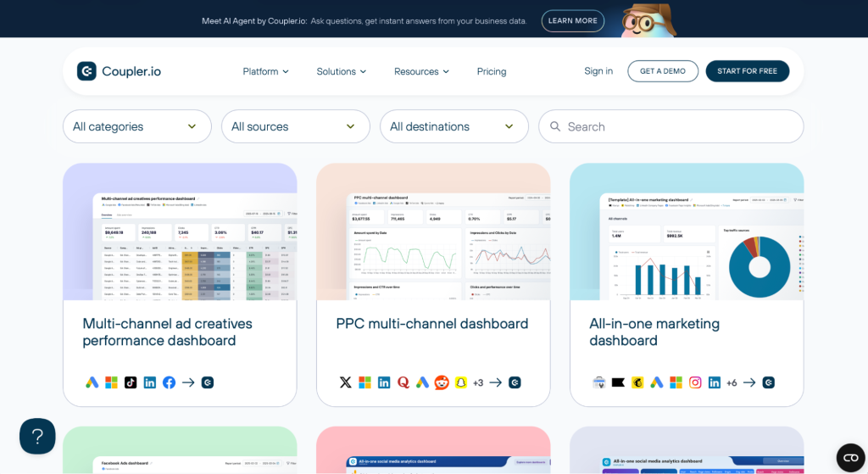Open the Platform navigation menu
Viewport: 868px width, 474px height.
[x=265, y=71]
